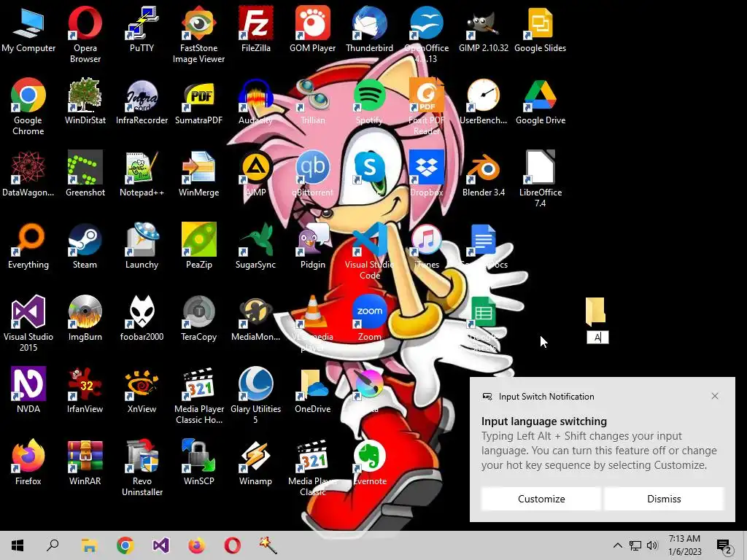Click the XnView shortcut
747x560 pixels.
[x=142, y=384]
